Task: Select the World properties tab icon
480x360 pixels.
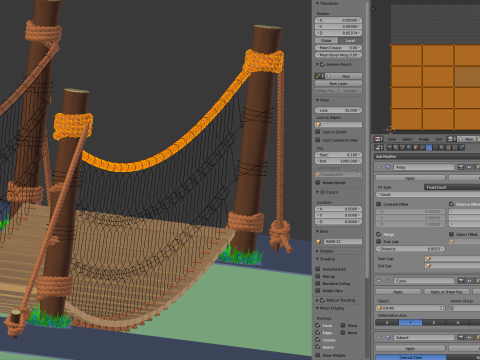Action: [x=409, y=147]
